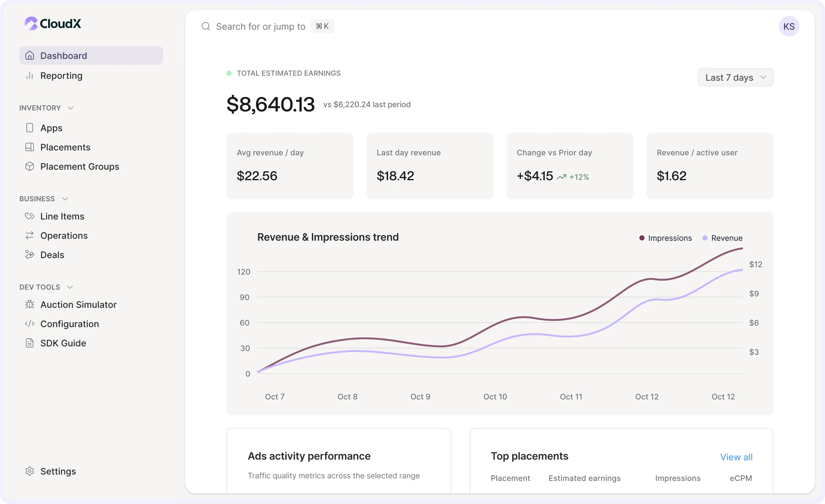Screen dimensions: 825x504
Task: Collapse the DEV TOOLS sidebar section
Action: pos(70,287)
